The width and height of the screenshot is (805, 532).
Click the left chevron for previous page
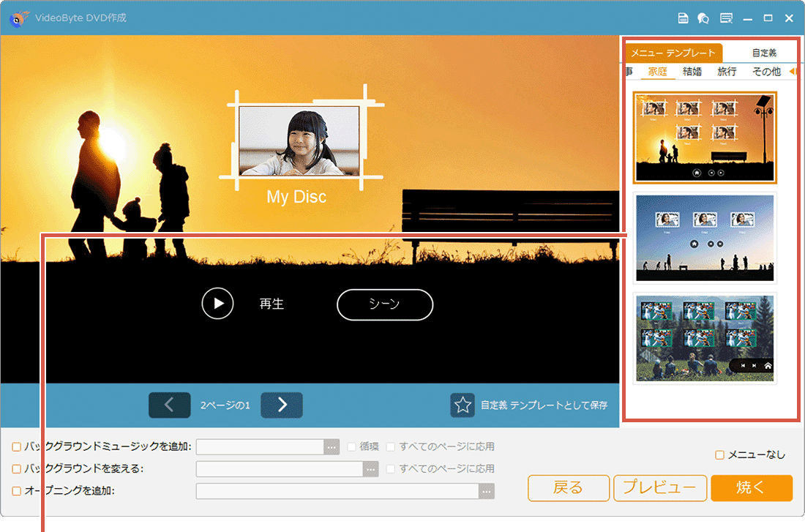coord(169,405)
